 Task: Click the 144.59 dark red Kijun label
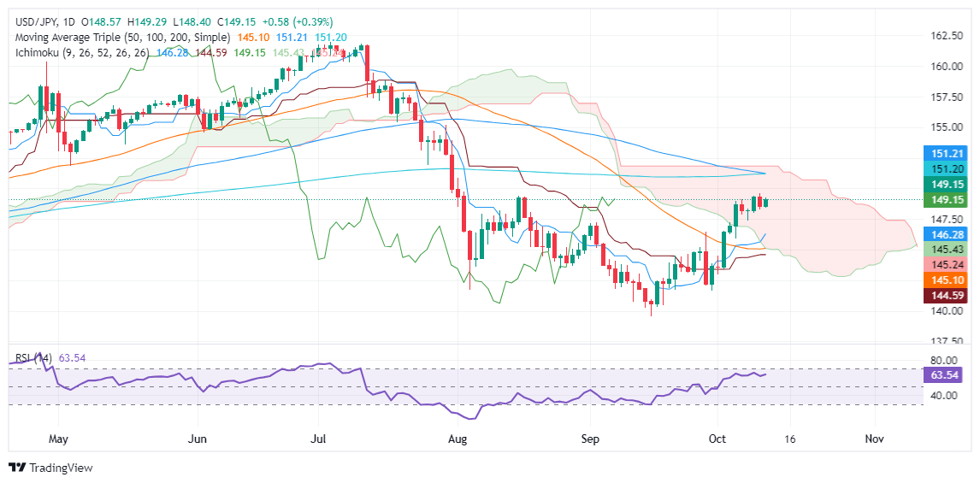click(x=945, y=296)
